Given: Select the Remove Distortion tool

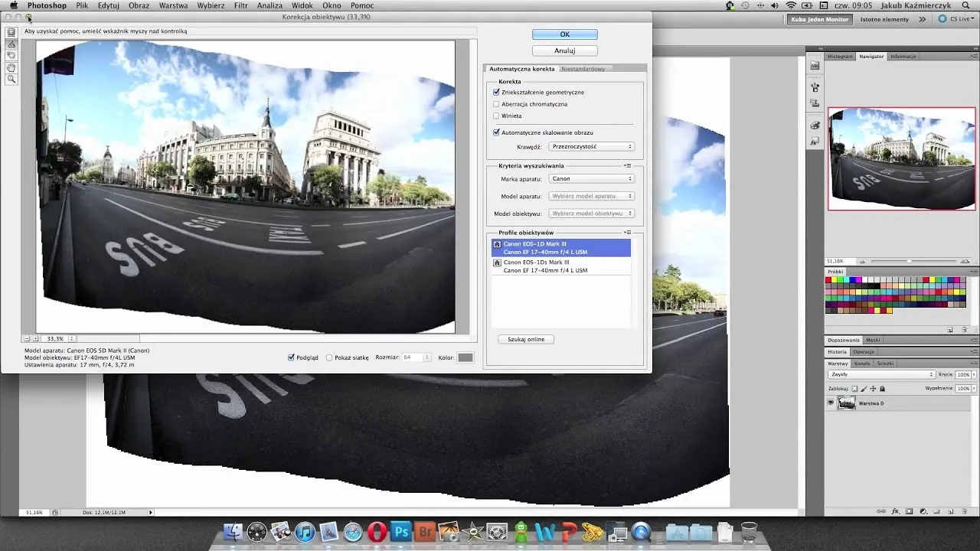Looking at the screenshot, I should point(11,33).
